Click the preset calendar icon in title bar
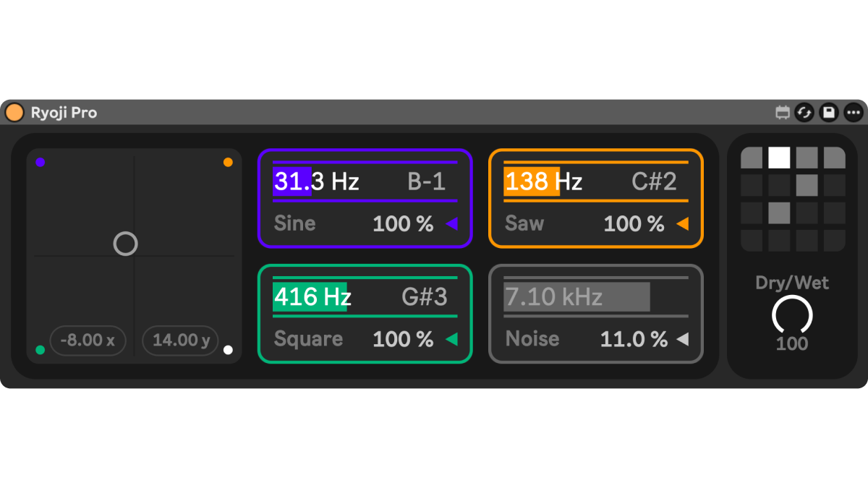The height and width of the screenshot is (488, 868). coord(782,113)
